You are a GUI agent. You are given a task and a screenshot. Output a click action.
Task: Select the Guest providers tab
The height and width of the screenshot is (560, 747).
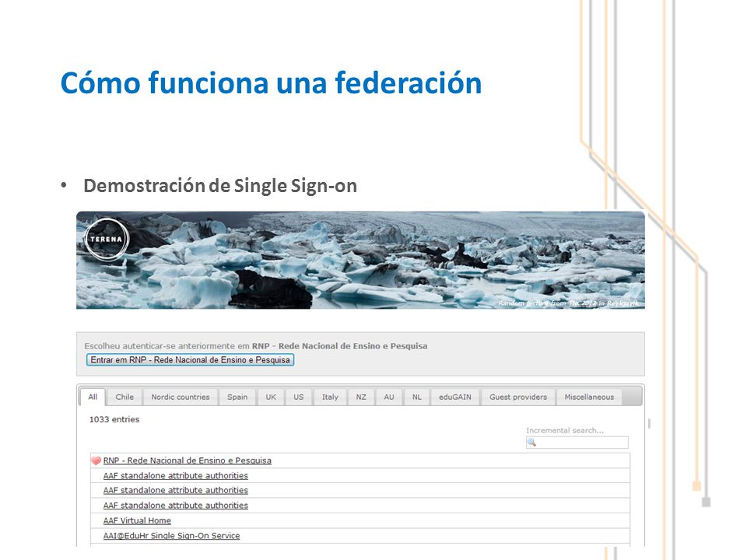point(518,397)
